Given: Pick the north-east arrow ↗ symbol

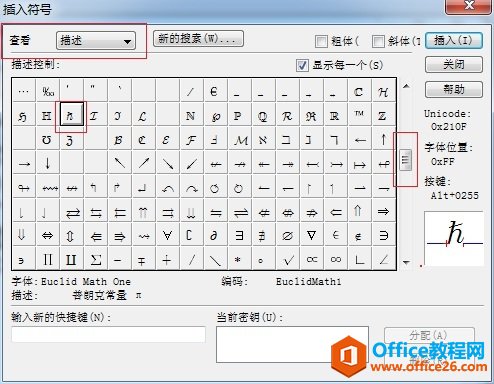Looking at the screenshot, I should tap(143, 163).
